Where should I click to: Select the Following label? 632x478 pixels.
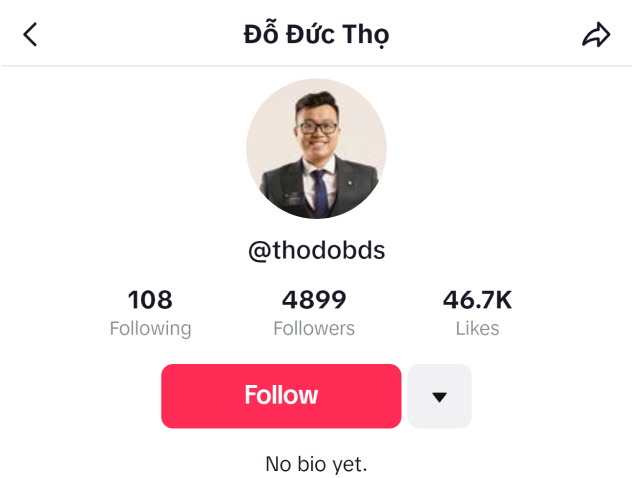[150, 329]
